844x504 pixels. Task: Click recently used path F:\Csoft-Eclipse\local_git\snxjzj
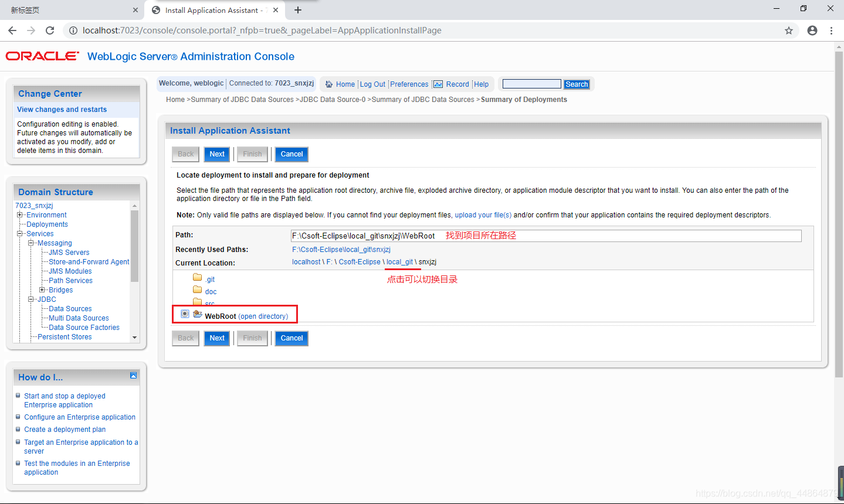pyautogui.click(x=341, y=250)
